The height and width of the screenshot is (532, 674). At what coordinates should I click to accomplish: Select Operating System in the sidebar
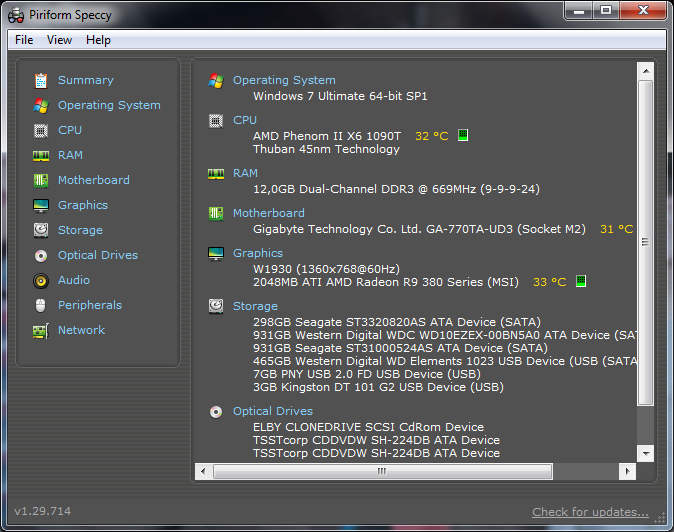(109, 105)
